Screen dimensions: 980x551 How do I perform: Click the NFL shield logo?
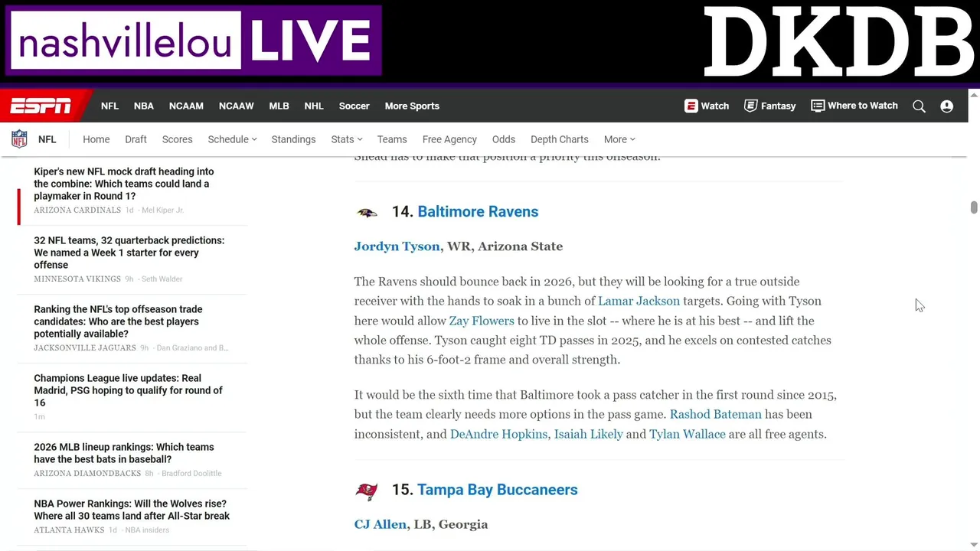point(19,139)
